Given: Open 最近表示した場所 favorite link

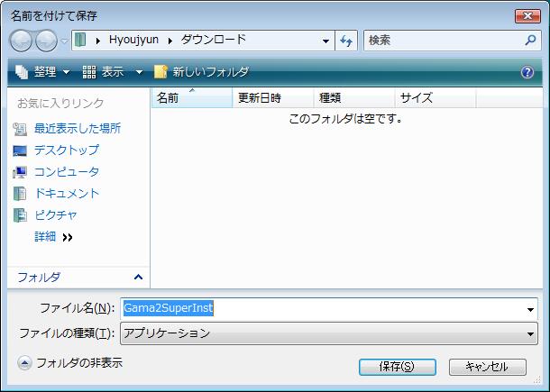Looking at the screenshot, I should point(78,128).
